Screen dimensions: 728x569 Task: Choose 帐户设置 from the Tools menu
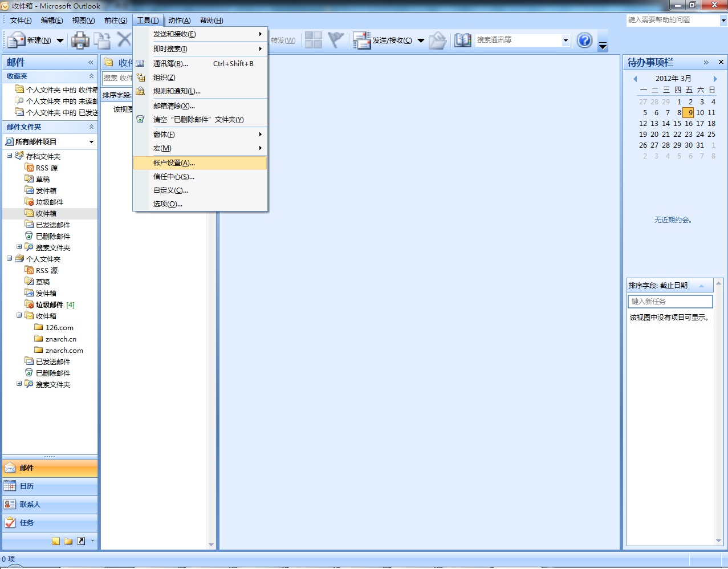coord(200,163)
